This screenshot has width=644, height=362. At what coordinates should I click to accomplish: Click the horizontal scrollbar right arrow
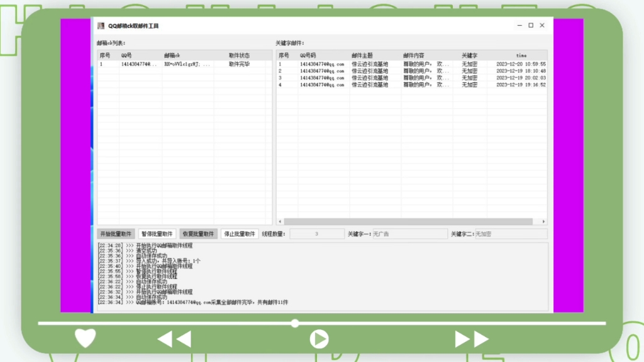tap(544, 222)
